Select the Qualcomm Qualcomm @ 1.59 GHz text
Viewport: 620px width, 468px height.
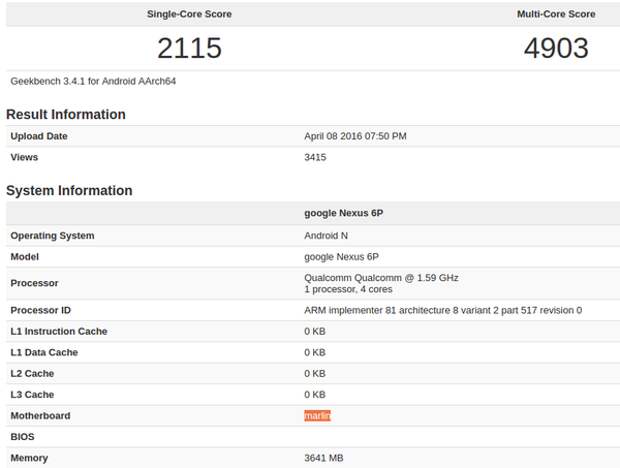coord(381,278)
